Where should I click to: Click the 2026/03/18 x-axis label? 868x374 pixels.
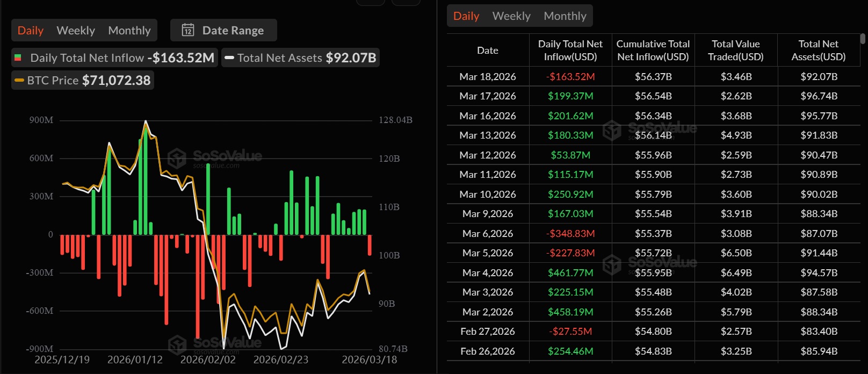tap(370, 359)
